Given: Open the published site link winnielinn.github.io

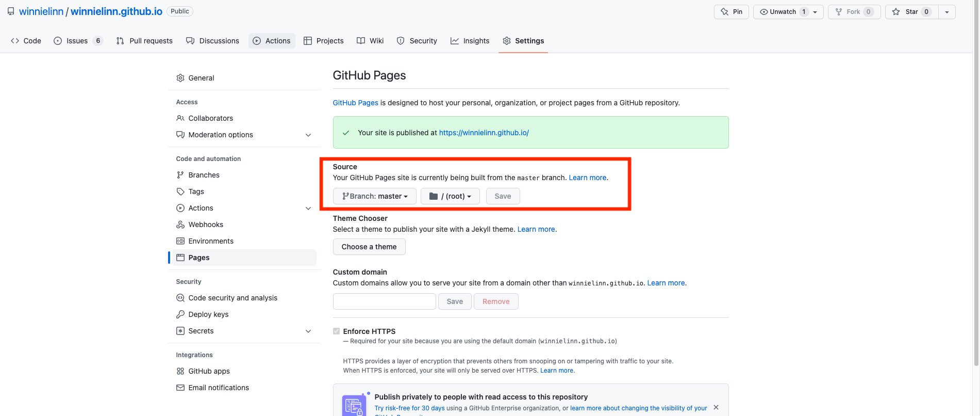Looking at the screenshot, I should (x=484, y=133).
